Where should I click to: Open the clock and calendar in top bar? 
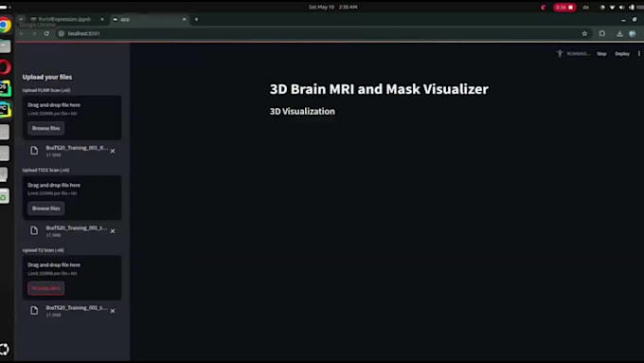point(332,7)
